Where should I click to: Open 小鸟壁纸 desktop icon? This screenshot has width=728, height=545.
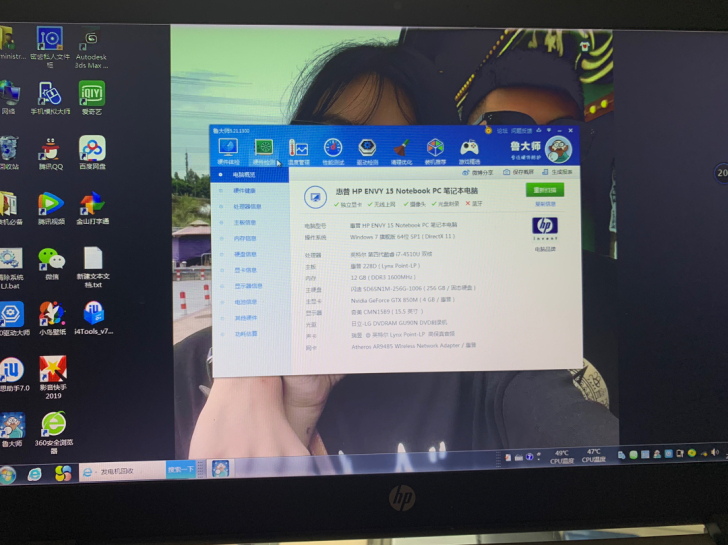(x=52, y=318)
